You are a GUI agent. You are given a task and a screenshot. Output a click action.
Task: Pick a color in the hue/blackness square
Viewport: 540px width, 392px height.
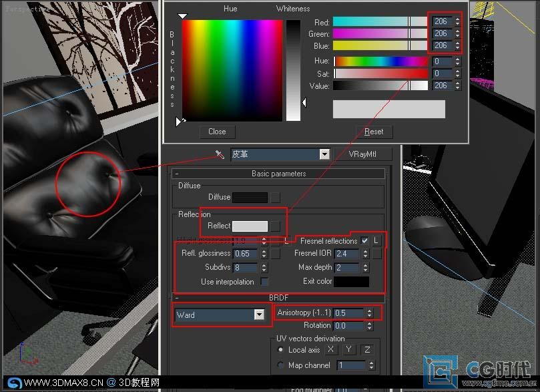pos(232,70)
